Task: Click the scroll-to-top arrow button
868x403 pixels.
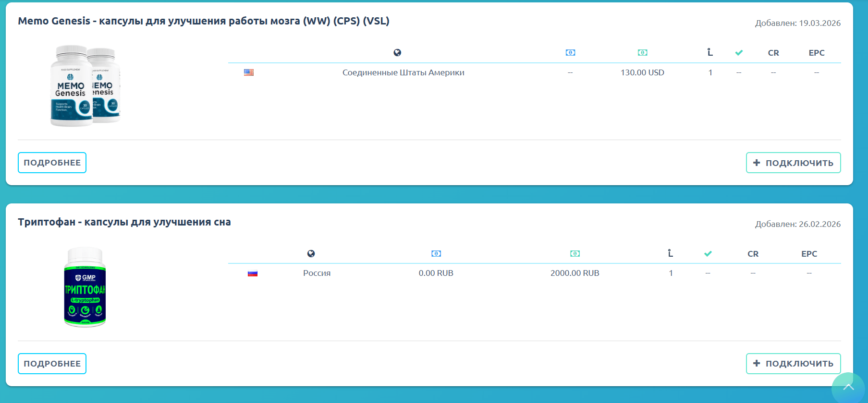Action: click(848, 388)
